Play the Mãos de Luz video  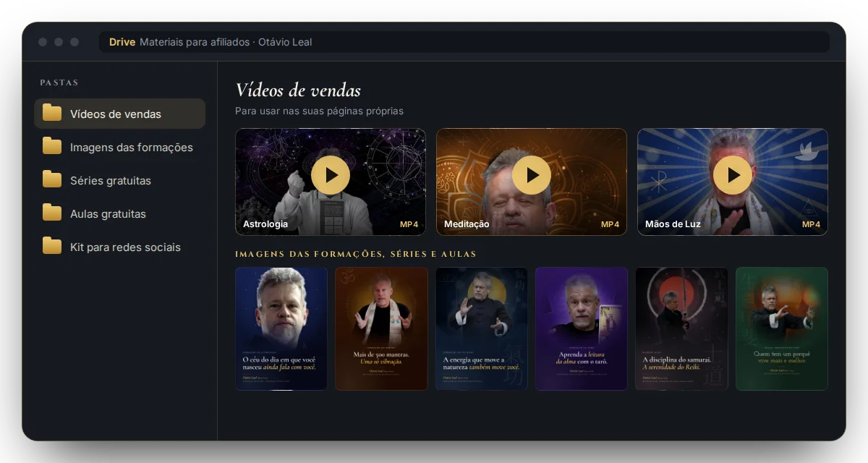click(733, 175)
